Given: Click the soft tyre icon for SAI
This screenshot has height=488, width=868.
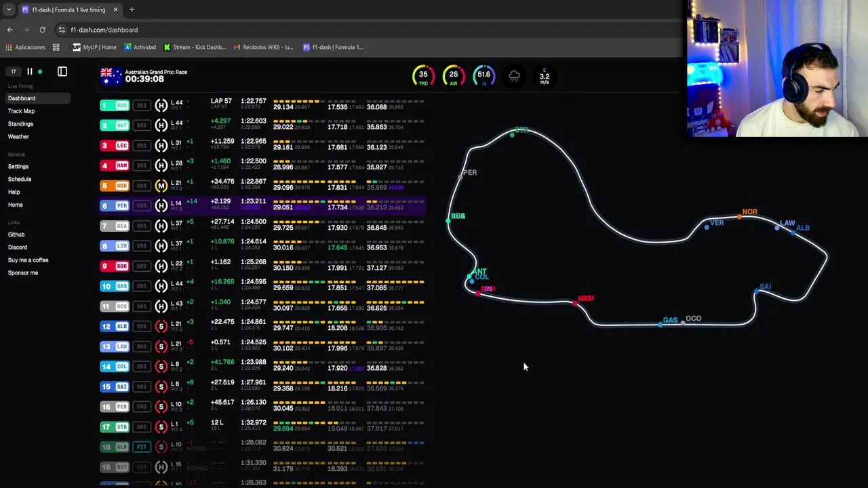Looking at the screenshot, I should tap(161, 387).
